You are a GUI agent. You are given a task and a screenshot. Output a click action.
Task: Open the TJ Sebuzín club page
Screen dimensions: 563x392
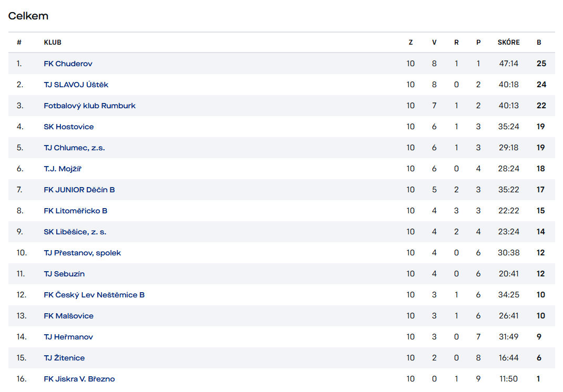64,274
